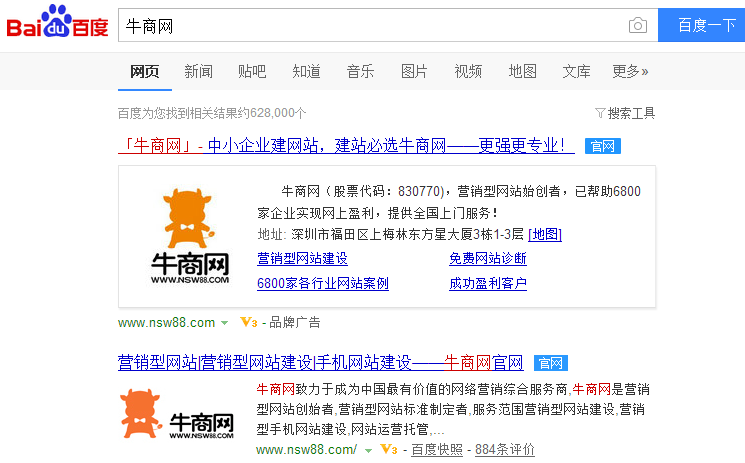Open the 成功盈利客户 link

point(487,284)
